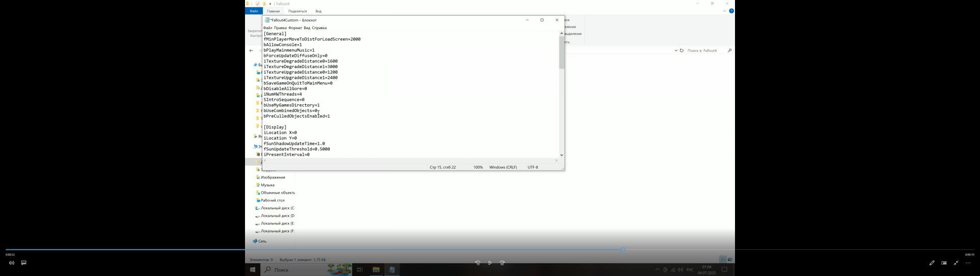Click the pencil edit icon
The image size is (980, 276).
(932, 263)
